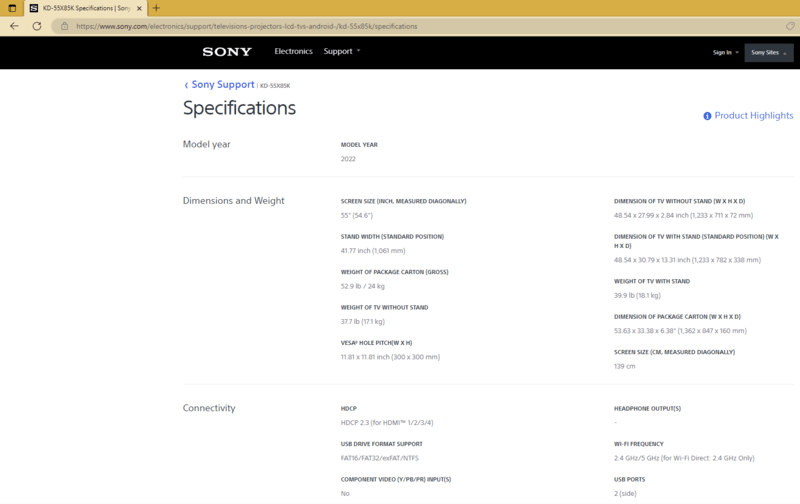Click the Wi-Fi frequency value 2.4 GHz/5 GHz
This screenshot has width=800, height=504.
684,458
